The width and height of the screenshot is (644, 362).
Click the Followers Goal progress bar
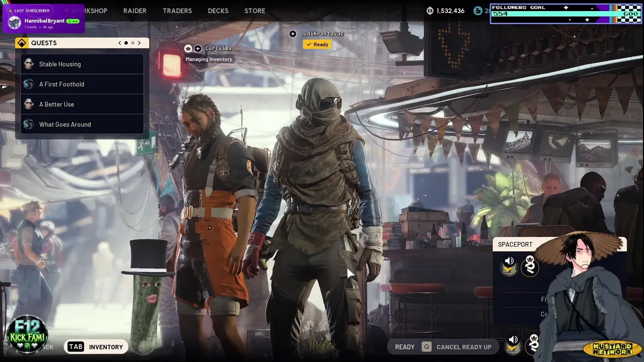click(x=566, y=14)
